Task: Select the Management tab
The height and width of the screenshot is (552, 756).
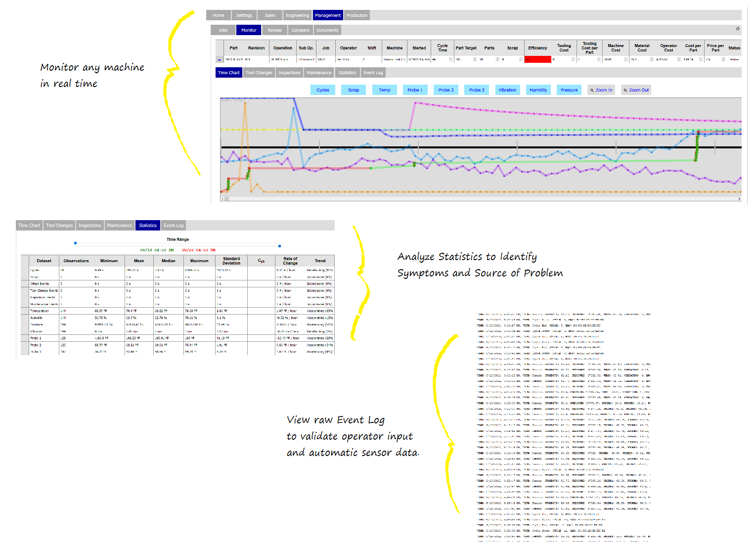Action: coord(328,15)
